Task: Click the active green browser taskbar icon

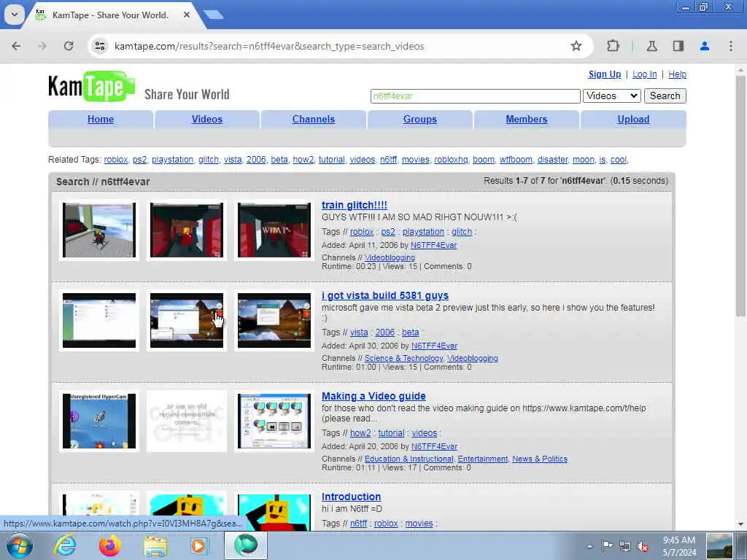Action: 245,545
